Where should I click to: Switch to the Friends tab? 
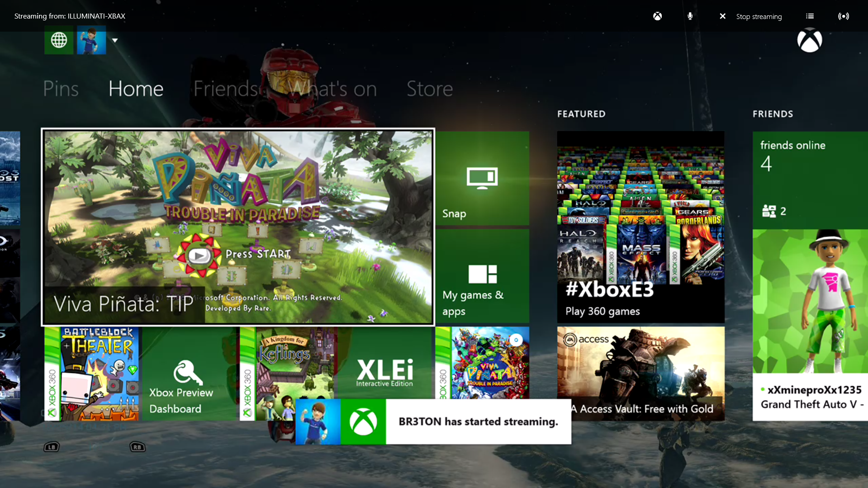[x=226, y=89]
